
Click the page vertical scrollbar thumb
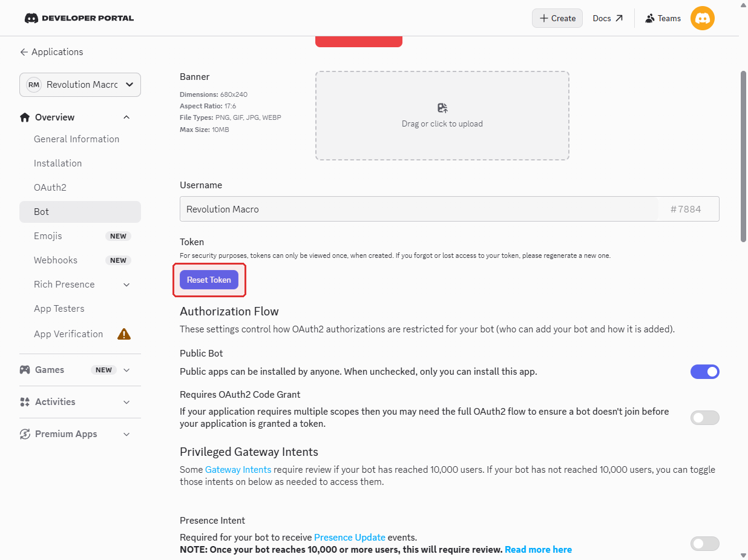point(743,157)
